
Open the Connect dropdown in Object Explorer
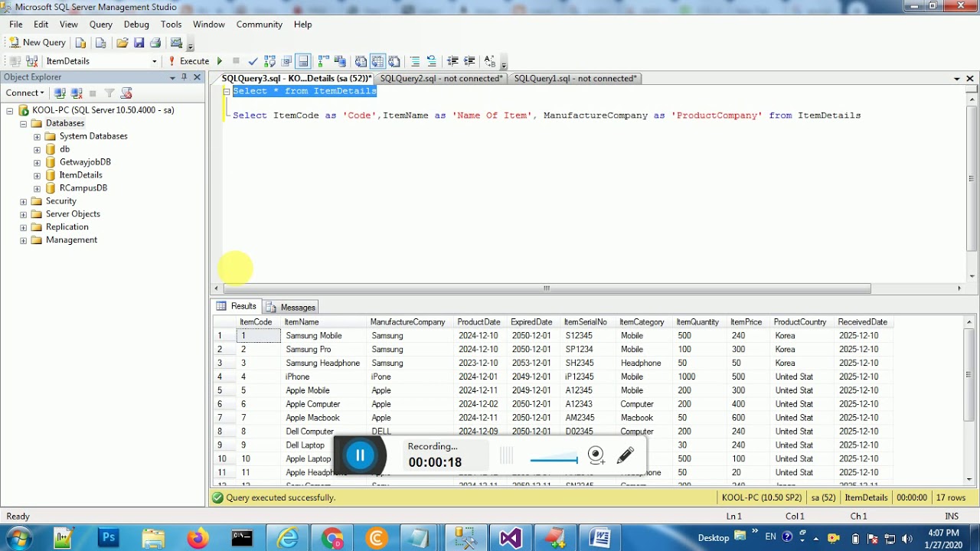[x=24, y=93]
